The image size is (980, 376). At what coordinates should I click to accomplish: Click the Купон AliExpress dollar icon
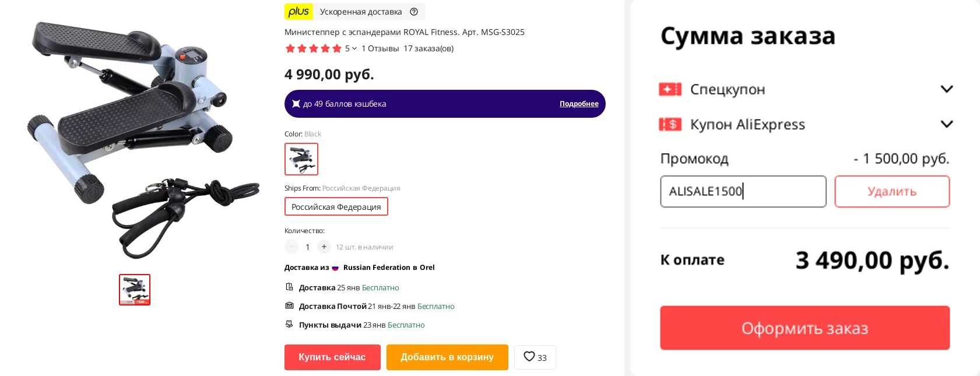click(670, 124)
